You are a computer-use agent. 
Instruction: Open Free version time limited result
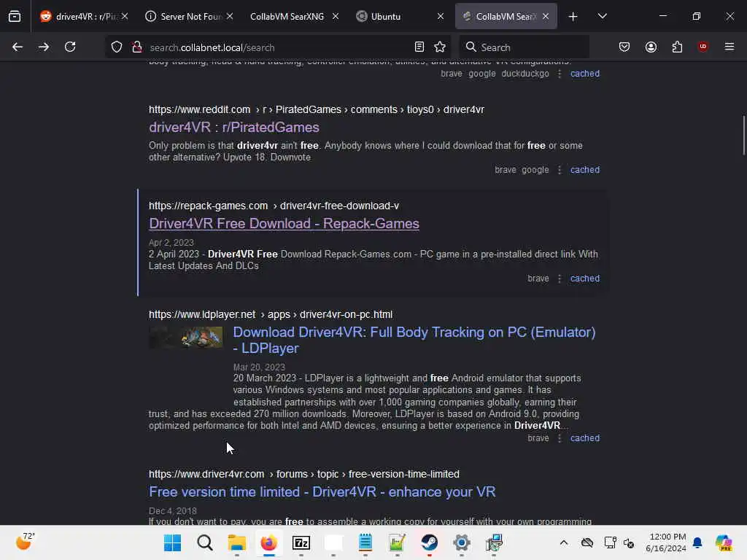322,492
